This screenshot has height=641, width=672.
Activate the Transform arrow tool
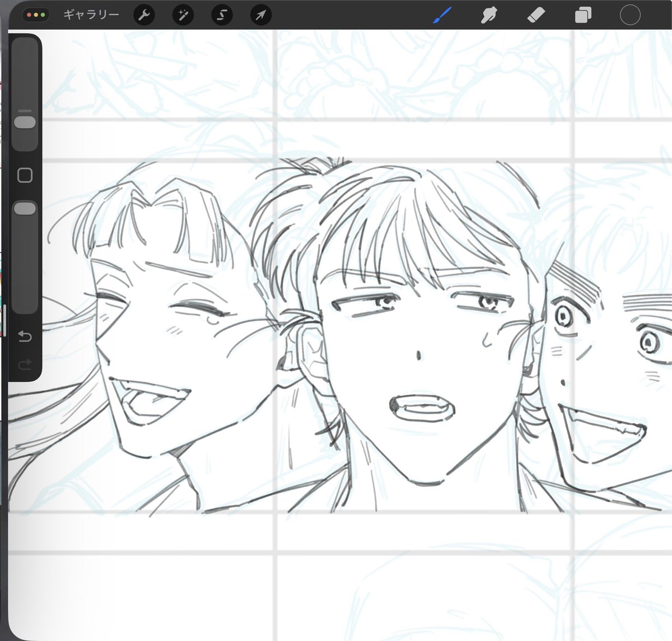point(260,15)
